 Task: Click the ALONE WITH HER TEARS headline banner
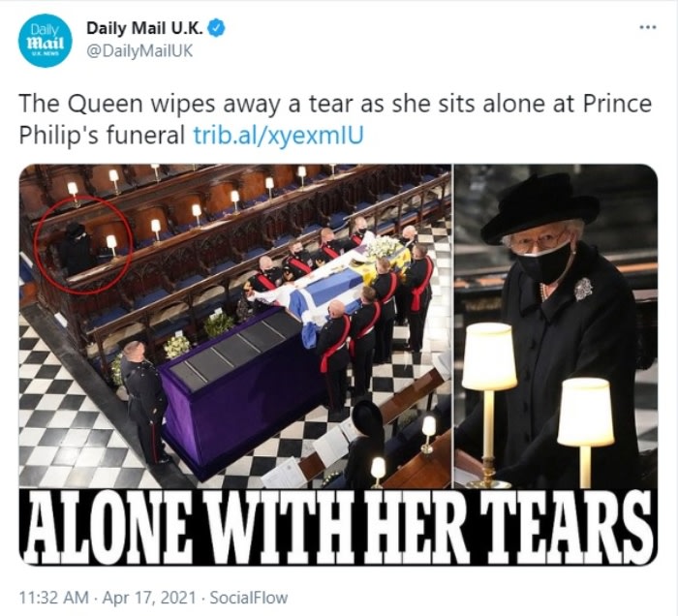(339, 528)
